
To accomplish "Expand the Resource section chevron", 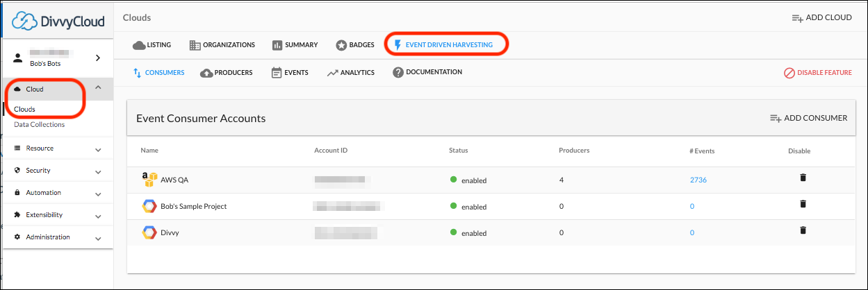I will [98, 149].
